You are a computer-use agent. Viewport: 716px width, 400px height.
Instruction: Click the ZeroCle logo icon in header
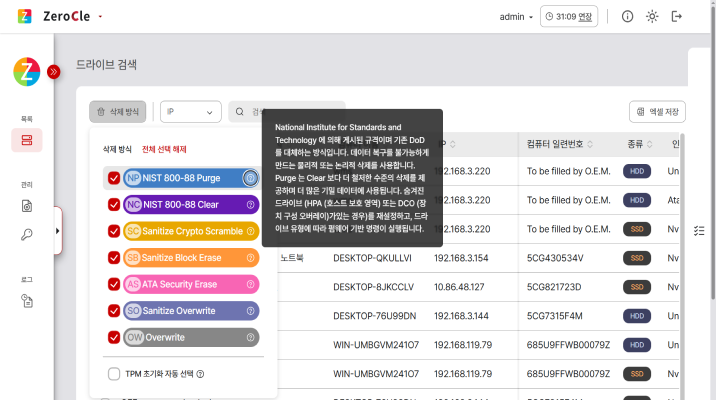tap(25, 16)
